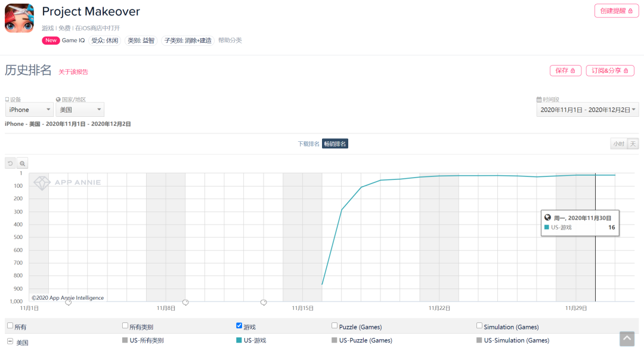Viewport: 644px width, 354px height.
Task: Click the chart reset zoom icon
Action: tap(10, 163)
